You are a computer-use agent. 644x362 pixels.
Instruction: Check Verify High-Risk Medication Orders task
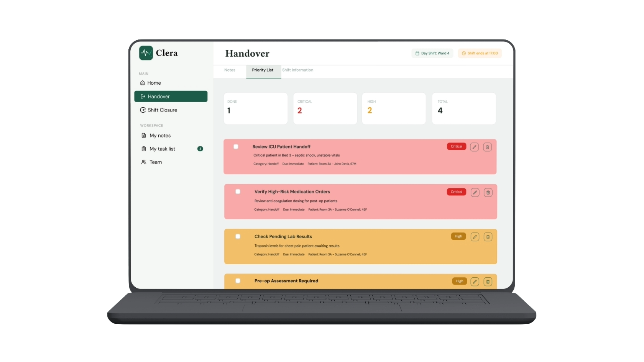point(238,192)
